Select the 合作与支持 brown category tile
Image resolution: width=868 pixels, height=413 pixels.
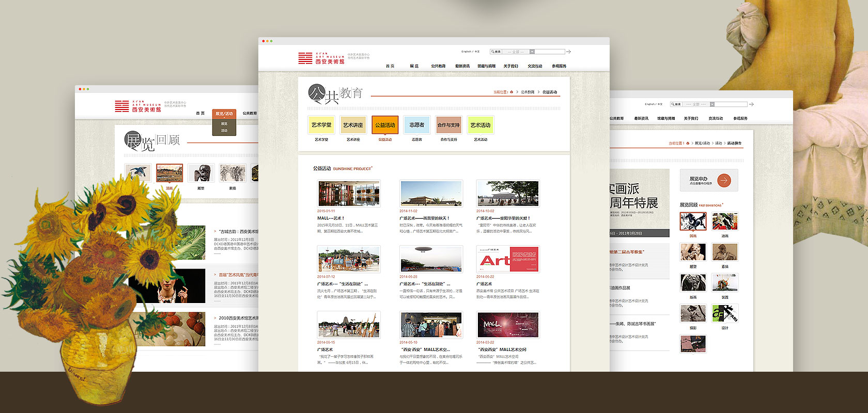point(448,125)
